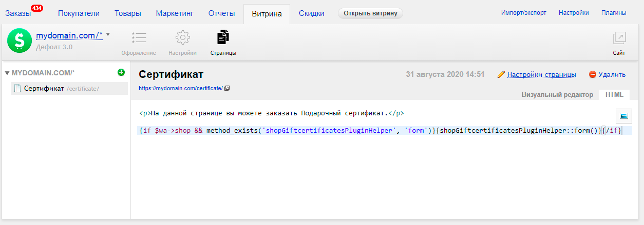644x225 pixels.
Task: Add a new page with green plus icon
Action: (x=121, y=72)
